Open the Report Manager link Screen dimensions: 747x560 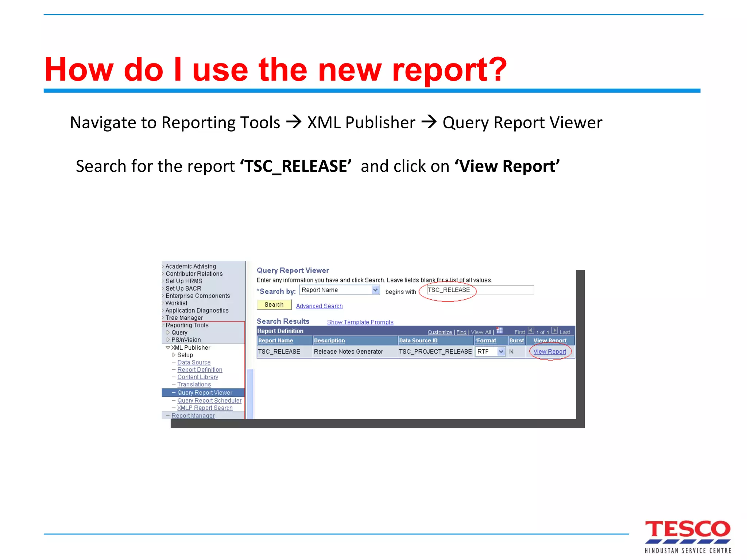point(193,416)
